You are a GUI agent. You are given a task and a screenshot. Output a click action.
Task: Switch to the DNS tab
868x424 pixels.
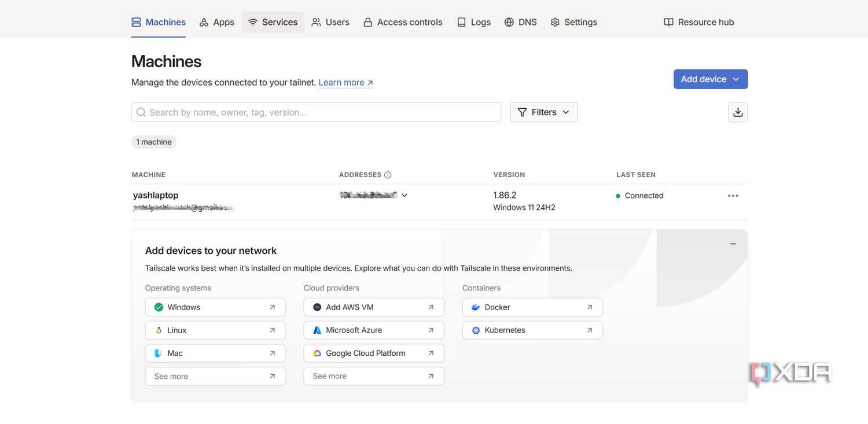(x=521, y=22)
